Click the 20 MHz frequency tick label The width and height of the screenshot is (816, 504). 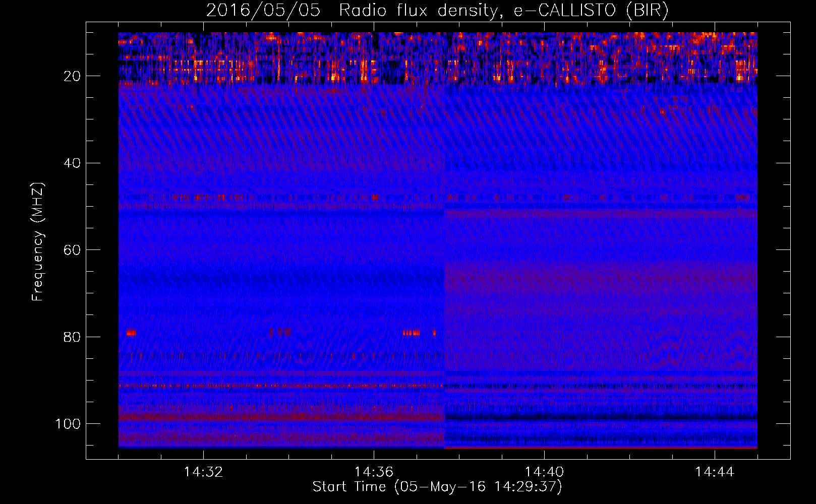click(x=72, y=76)
